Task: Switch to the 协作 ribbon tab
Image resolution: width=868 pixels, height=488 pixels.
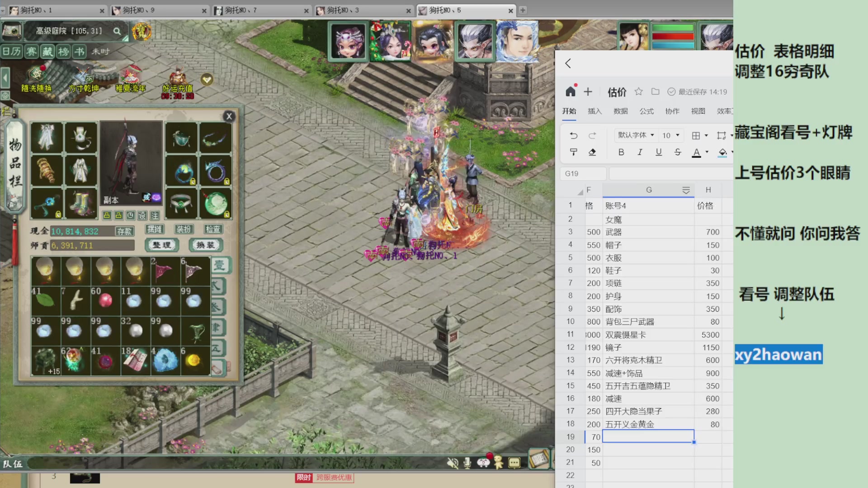Action: tap(672, 111)
